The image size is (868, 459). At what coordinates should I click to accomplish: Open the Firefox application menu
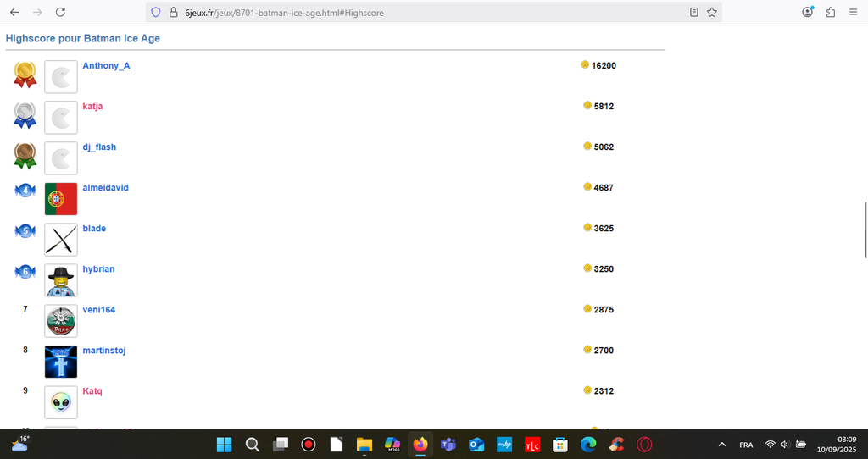click(x=853, y=13)
